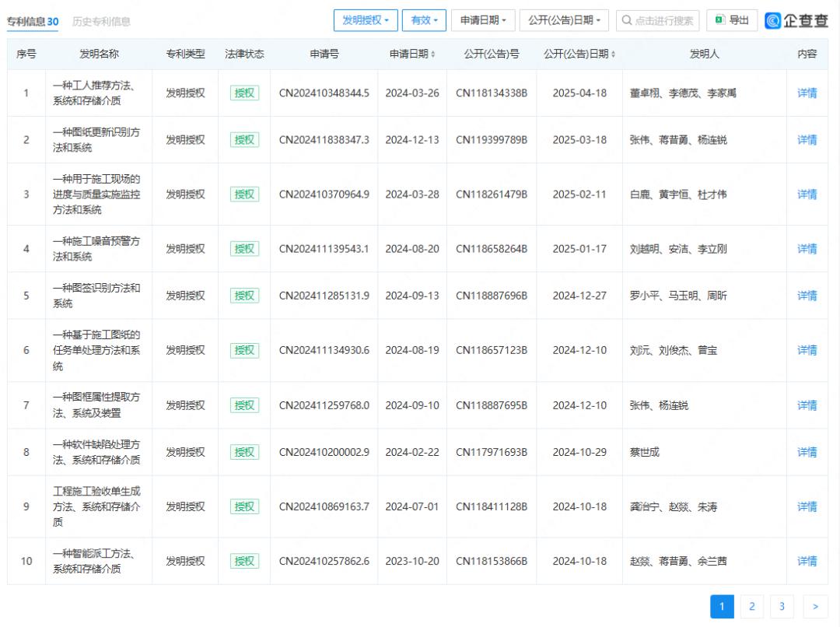Switch to the 专利信息 tab
The height and width of the screenshot is (627, 840).
[x=33, y=22]
